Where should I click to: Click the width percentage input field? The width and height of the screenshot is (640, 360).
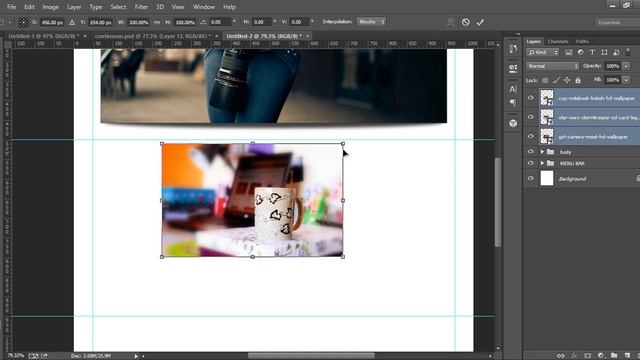139,22
